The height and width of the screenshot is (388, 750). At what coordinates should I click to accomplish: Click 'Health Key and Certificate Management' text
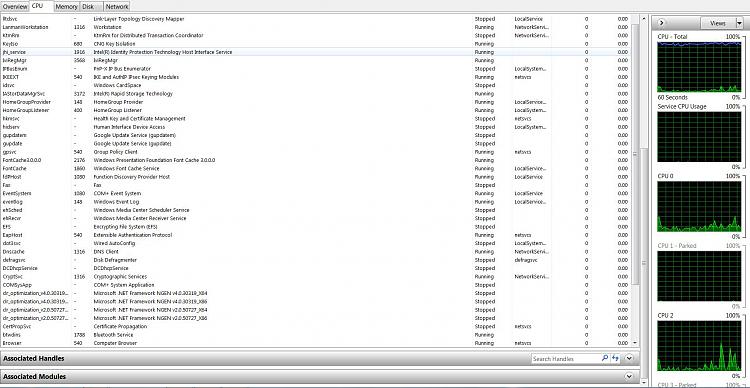[139, 119]
